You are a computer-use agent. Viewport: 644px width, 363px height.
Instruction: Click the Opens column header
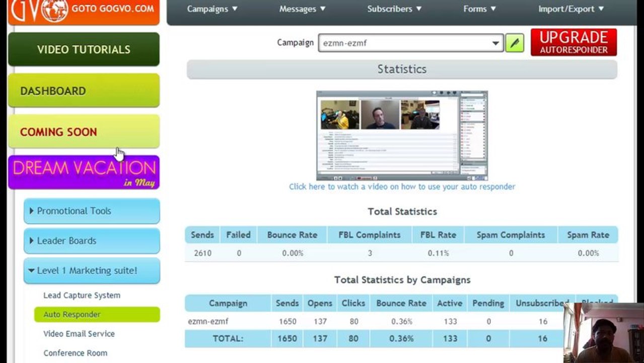click(320, 304)
